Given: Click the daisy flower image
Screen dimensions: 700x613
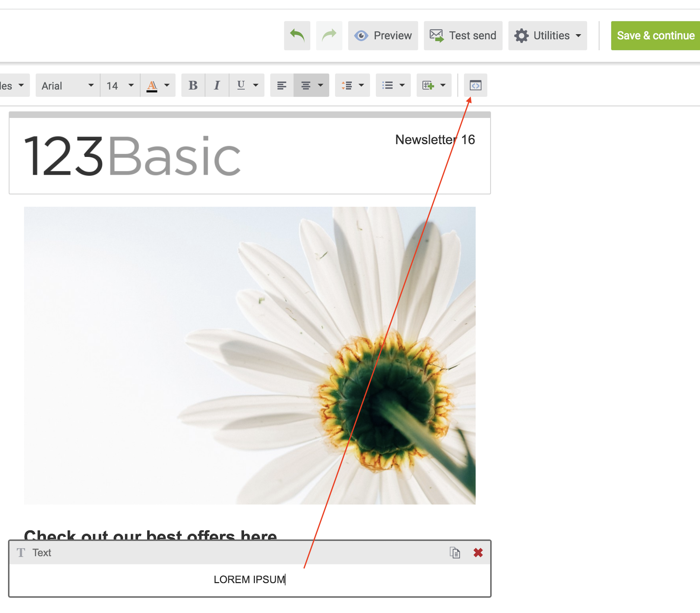Looking at the screenshot, I should 249,355.
